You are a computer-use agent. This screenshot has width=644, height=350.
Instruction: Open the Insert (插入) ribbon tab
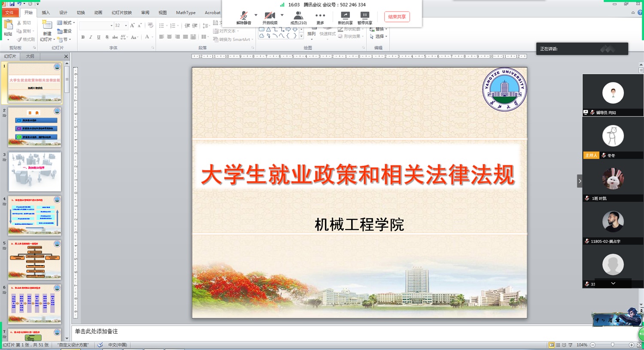[46, 12]
